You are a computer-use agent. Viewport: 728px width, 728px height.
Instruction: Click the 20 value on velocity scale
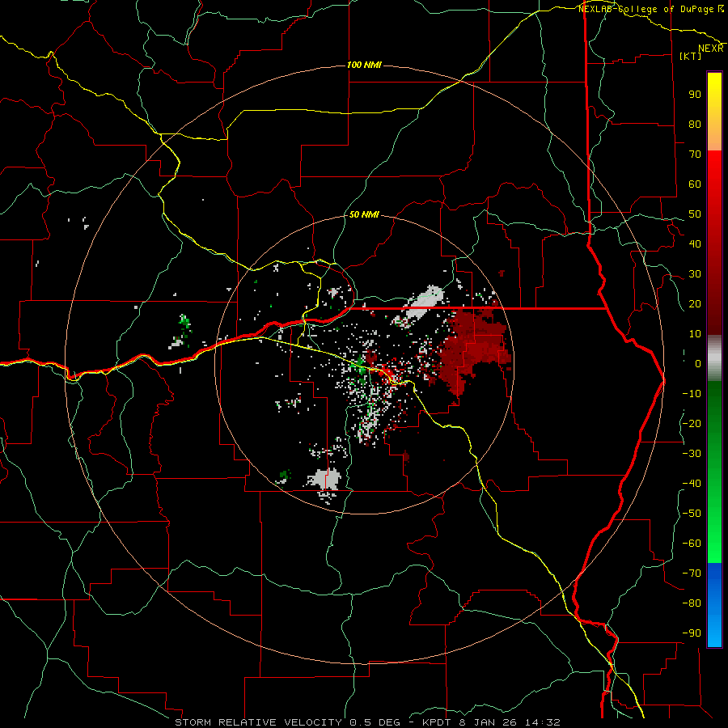point(695,303)
